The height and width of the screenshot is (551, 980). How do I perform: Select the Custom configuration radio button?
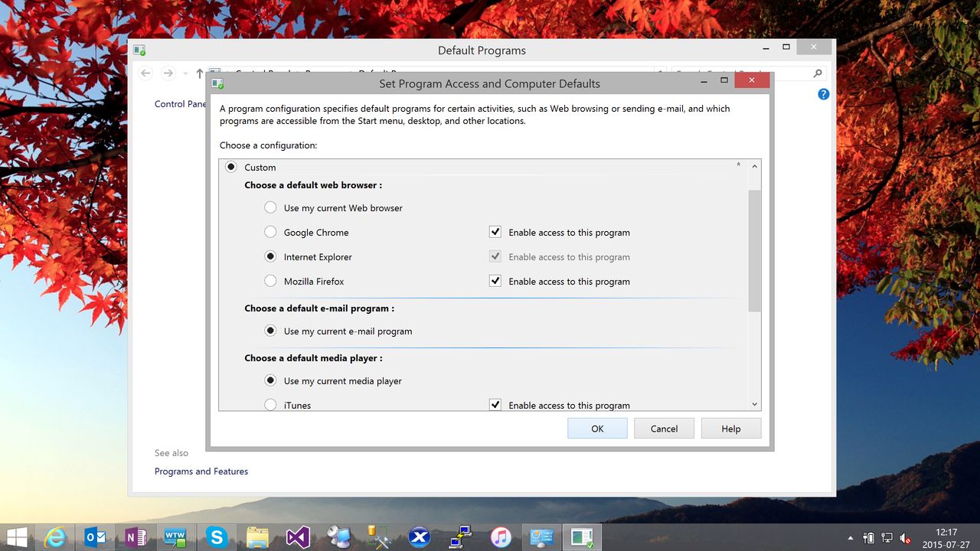pos(231,167)
